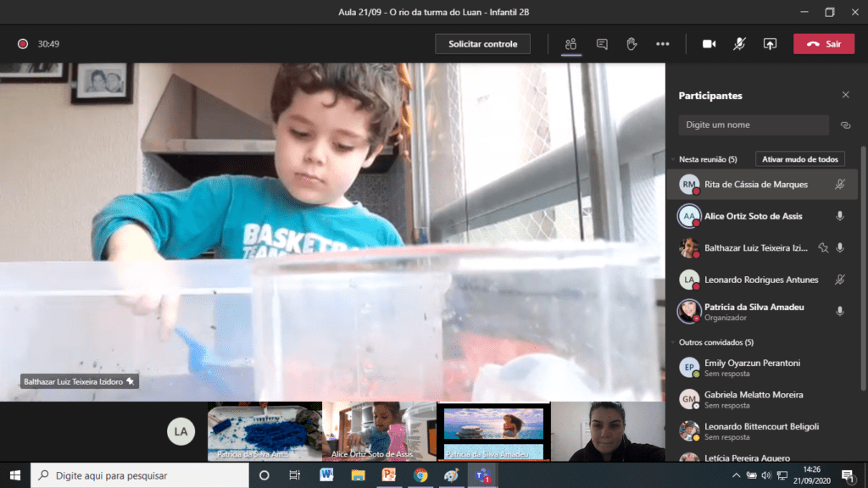868x488 pixels.
Task: Raise your hand in the meeting
Action: pos(632,44)
